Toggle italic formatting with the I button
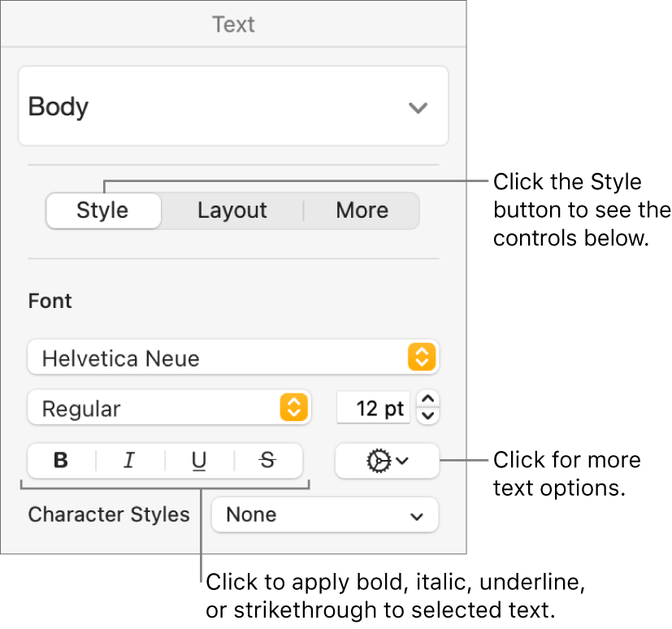 pyautogui.click(x=129, y=461)
